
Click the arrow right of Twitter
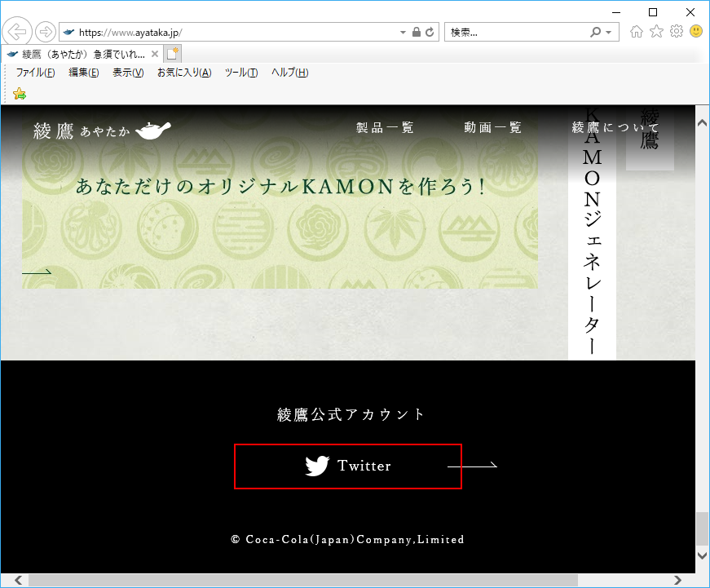click(x=472, y=465)
